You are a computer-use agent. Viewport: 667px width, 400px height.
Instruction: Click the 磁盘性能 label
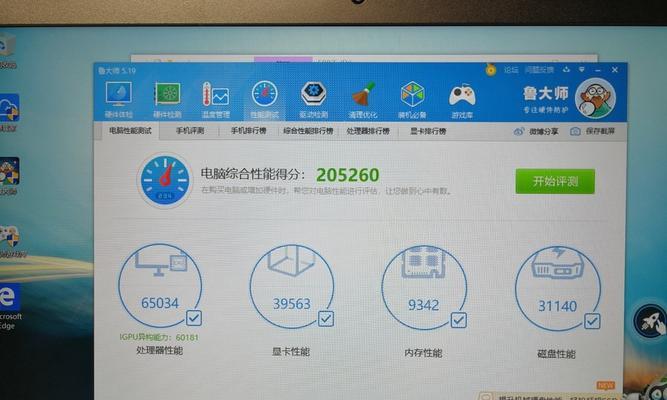click(x=556, y=354)
